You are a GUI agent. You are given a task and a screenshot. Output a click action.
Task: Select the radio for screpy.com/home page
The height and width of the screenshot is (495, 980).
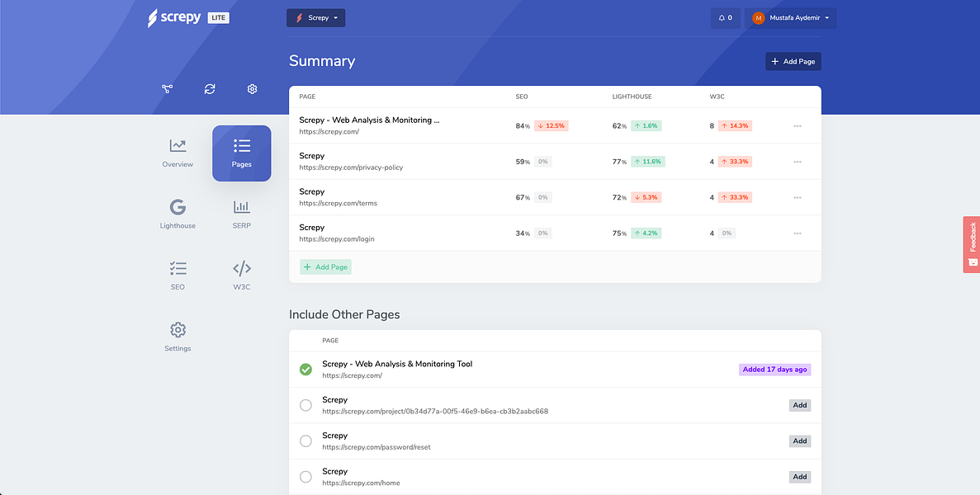point(305,477)
